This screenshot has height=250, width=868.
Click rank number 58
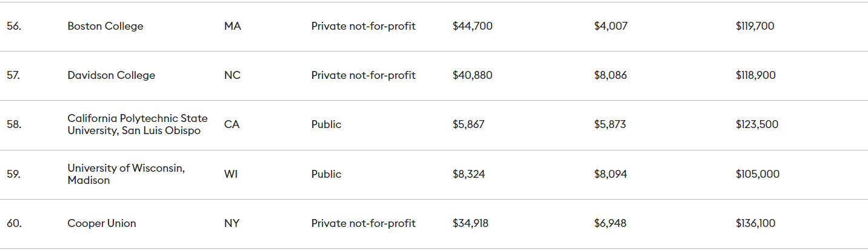tap(14, 124)
